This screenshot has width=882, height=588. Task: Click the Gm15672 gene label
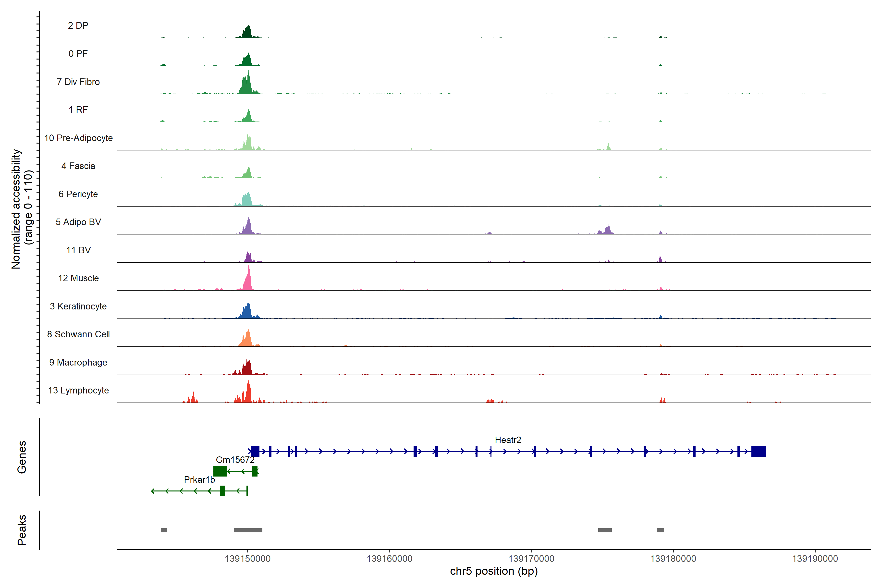click(235, 460)
